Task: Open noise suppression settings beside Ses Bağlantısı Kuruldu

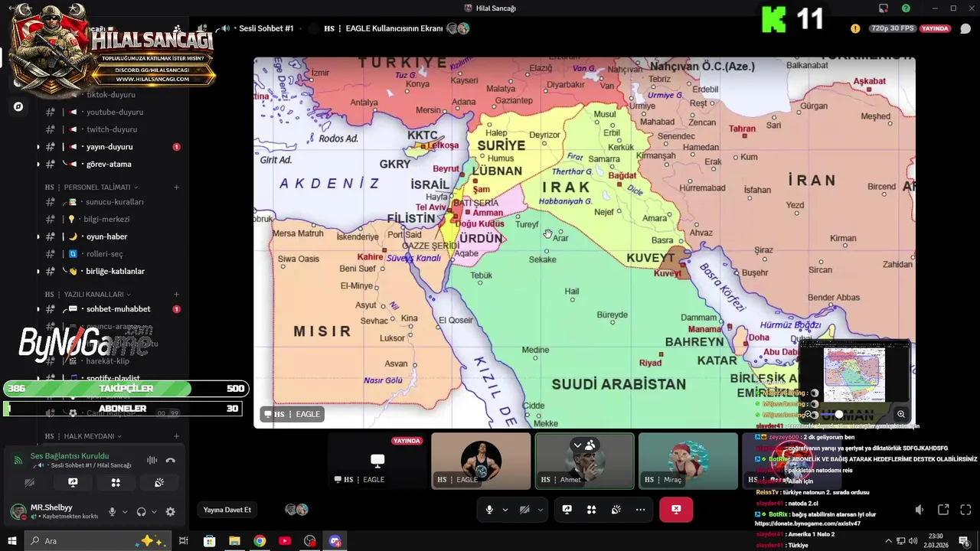Action: click(x=152, y=460)
